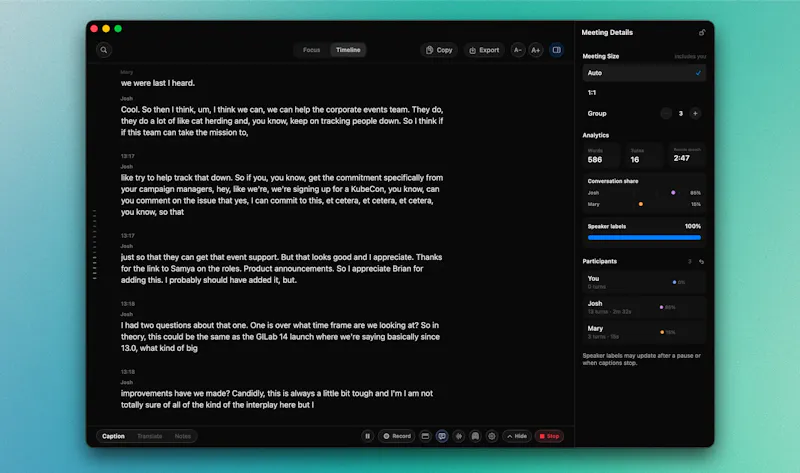Click the timeline scroll marker strip

pyautogui.click(x=94, y=244)
